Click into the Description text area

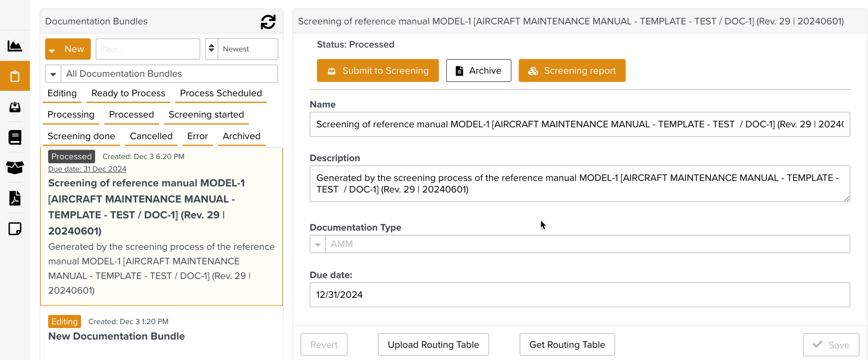point(579,183)
